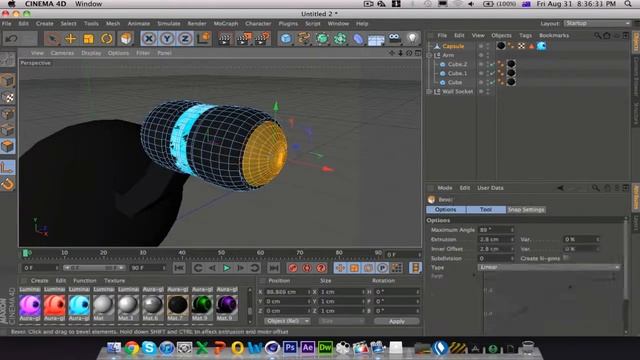Expand the Wall Socket group
The height and width of the screenshot is (360, 640).
429,91
